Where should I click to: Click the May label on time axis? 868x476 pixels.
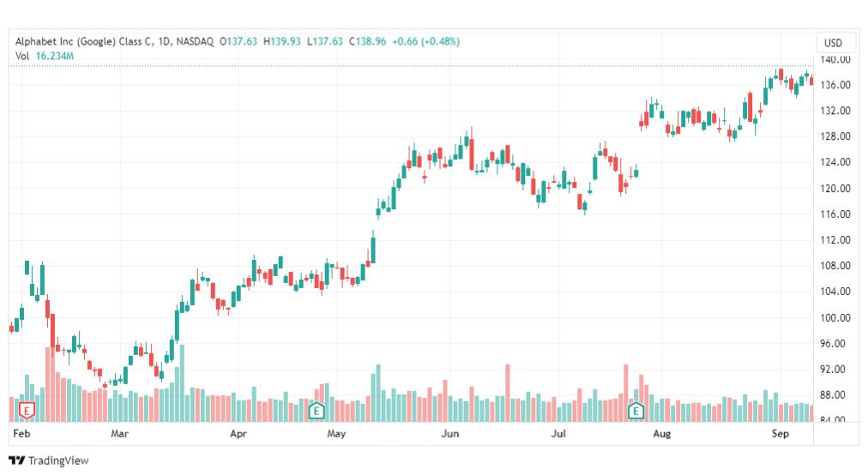tap(336, 433)
